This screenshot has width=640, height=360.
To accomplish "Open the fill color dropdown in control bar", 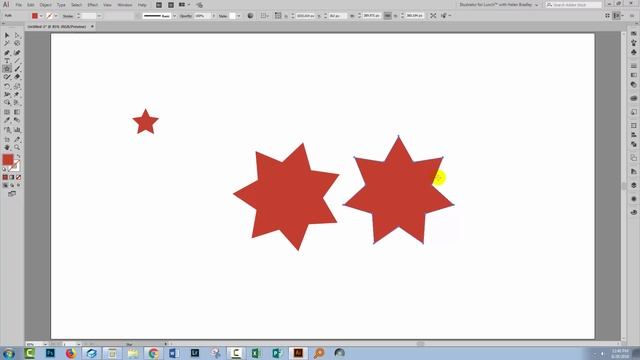I will (41, 16).
